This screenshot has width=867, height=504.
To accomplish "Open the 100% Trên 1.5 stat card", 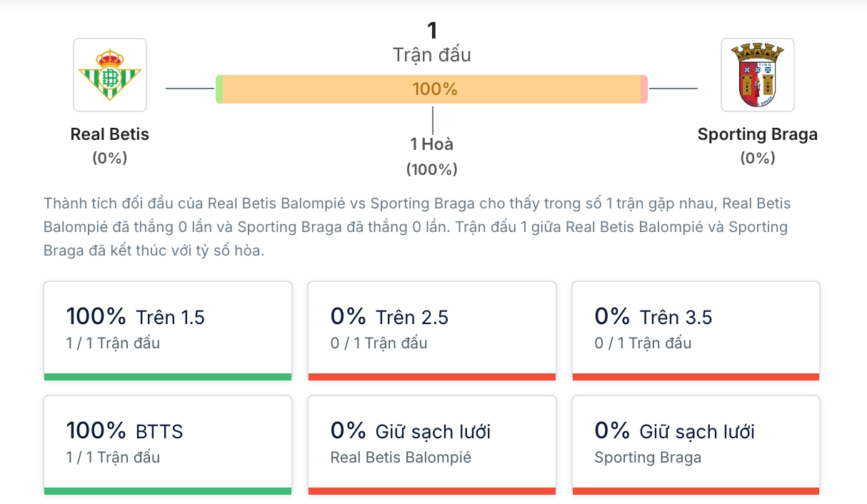I will click(x=167, y=330).
